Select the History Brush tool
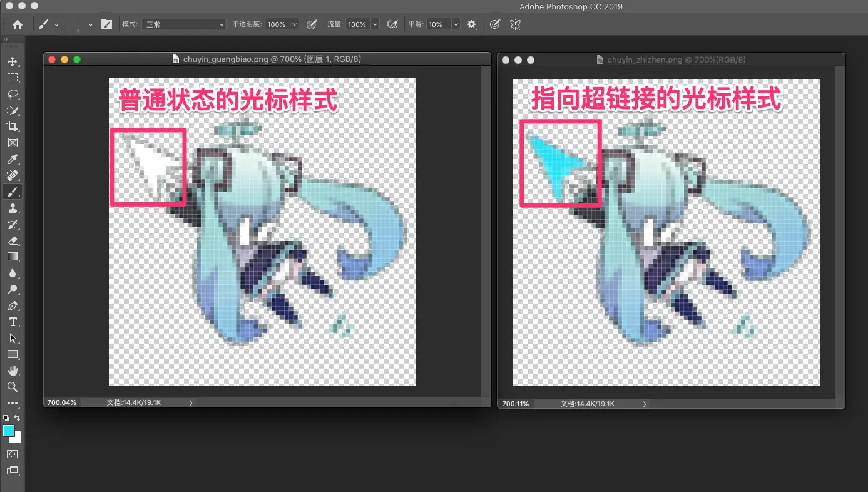The height and width of the screenshot is (492, 868). [12, 224]
